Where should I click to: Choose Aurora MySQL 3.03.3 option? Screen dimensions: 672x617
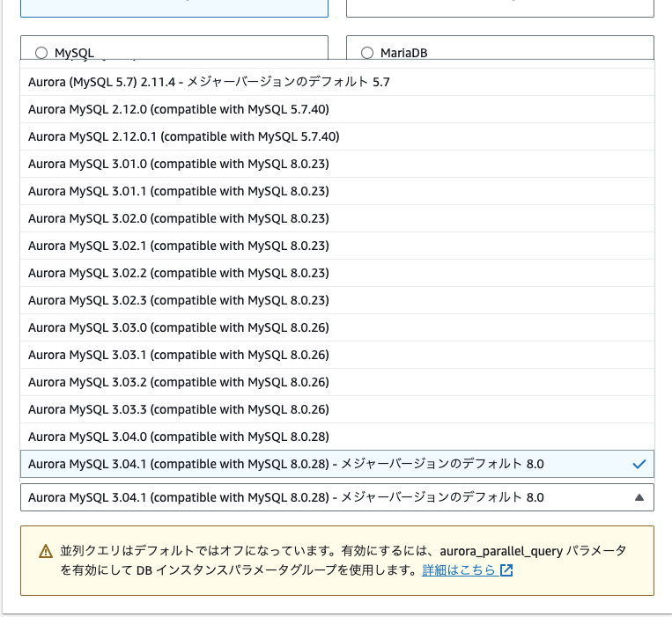[337, 410]
